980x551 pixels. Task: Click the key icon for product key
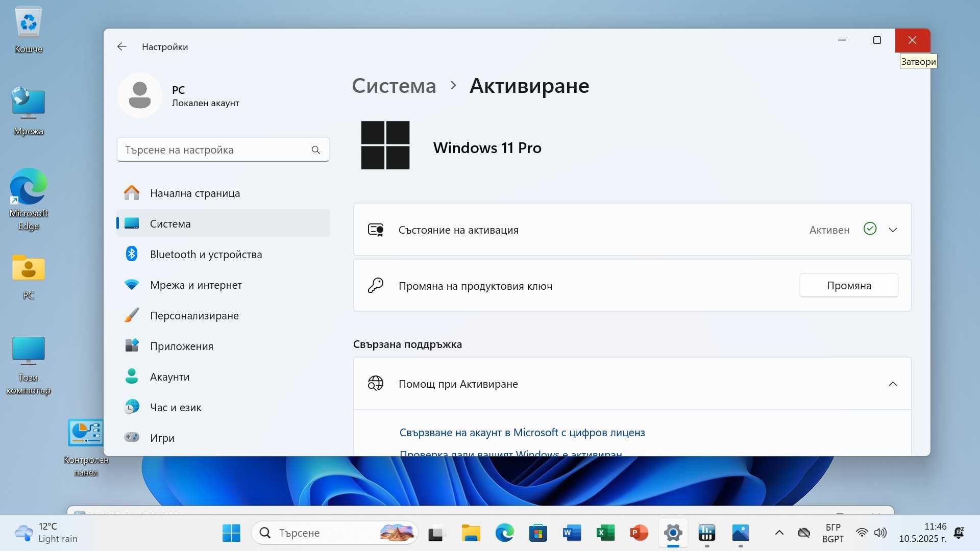tap(376, 285)
